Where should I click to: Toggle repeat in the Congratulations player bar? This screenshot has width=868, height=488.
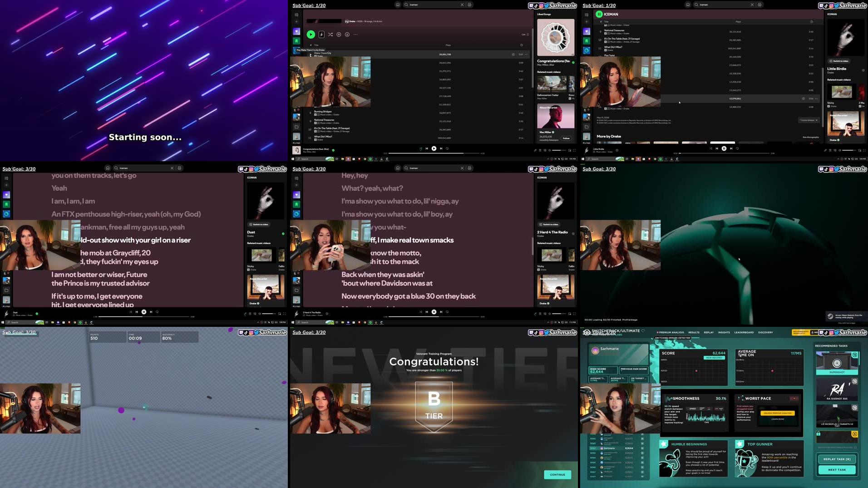coord(447,148)
